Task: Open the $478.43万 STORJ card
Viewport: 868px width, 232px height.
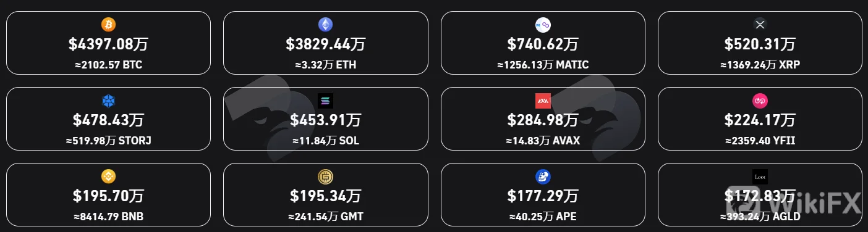Action: 108,118
